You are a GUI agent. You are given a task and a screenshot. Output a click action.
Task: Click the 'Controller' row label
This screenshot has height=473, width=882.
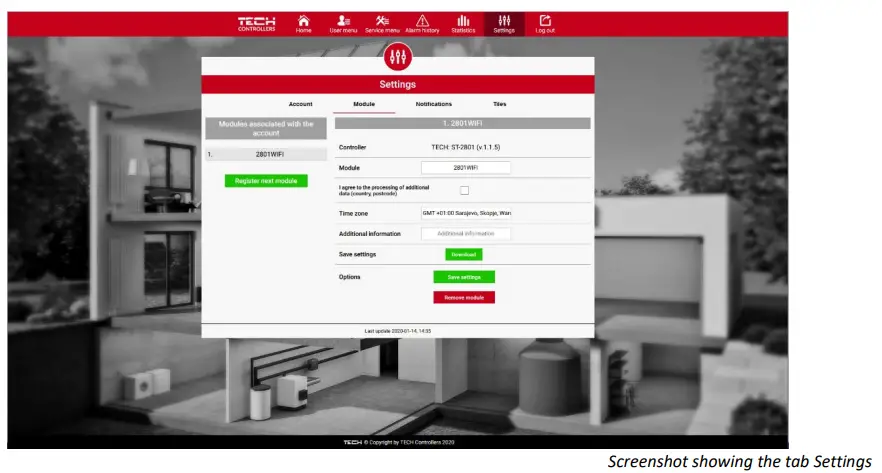(352, 147)
